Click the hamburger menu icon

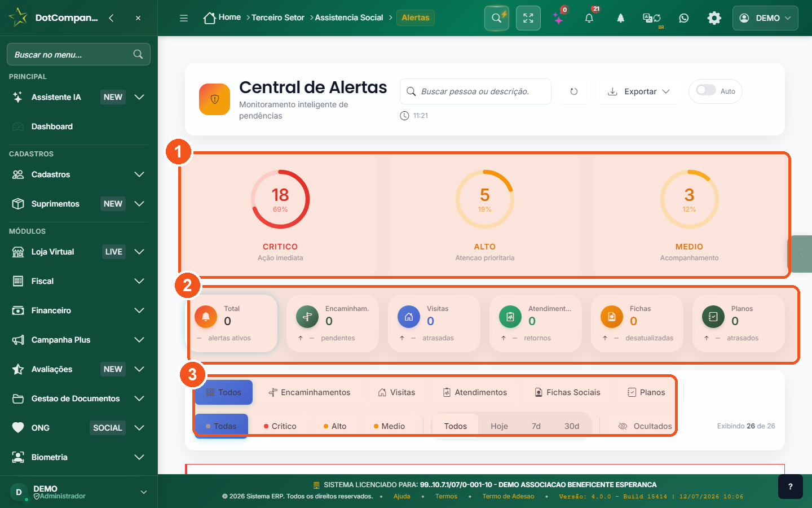184,18
